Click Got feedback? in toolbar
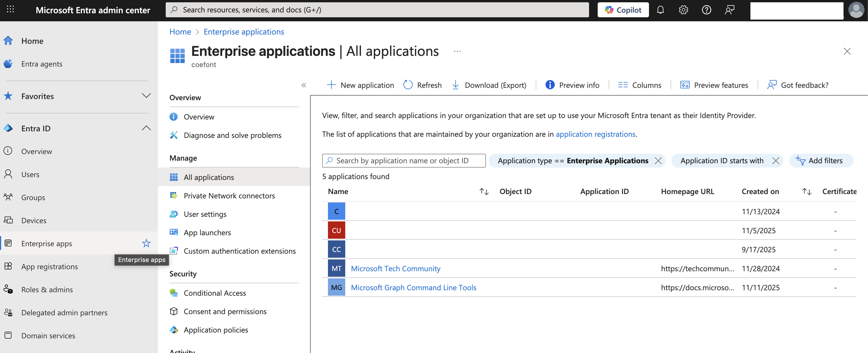 tap(798, 85)
